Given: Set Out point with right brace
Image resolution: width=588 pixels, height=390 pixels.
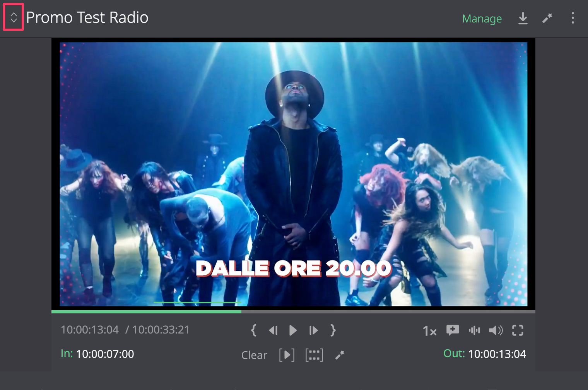Looking at the screenshot, I should [x=333, y=330].
